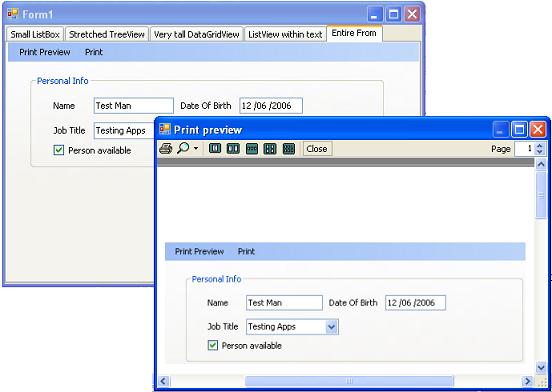Image resolution: width=552 pixels, height=392 pixels.
Task: Click previewed Print Preview menu text
Action: tap(199, 252)
